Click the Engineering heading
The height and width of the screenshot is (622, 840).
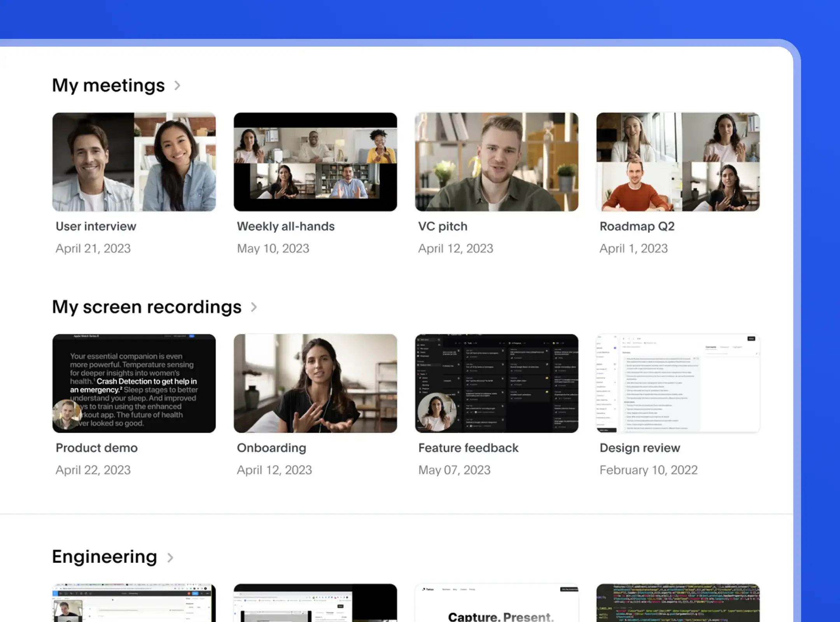click(105, 557)
